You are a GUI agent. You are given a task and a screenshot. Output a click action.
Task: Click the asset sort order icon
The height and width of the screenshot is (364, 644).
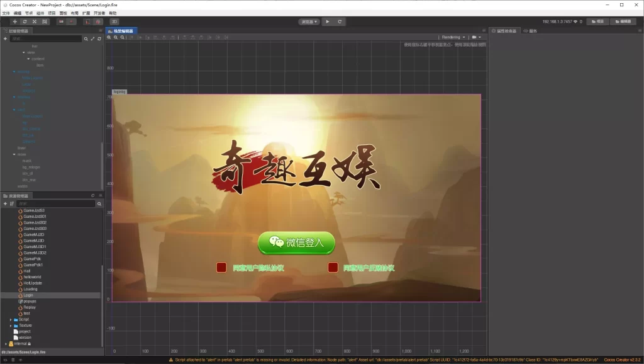[12, 203]
